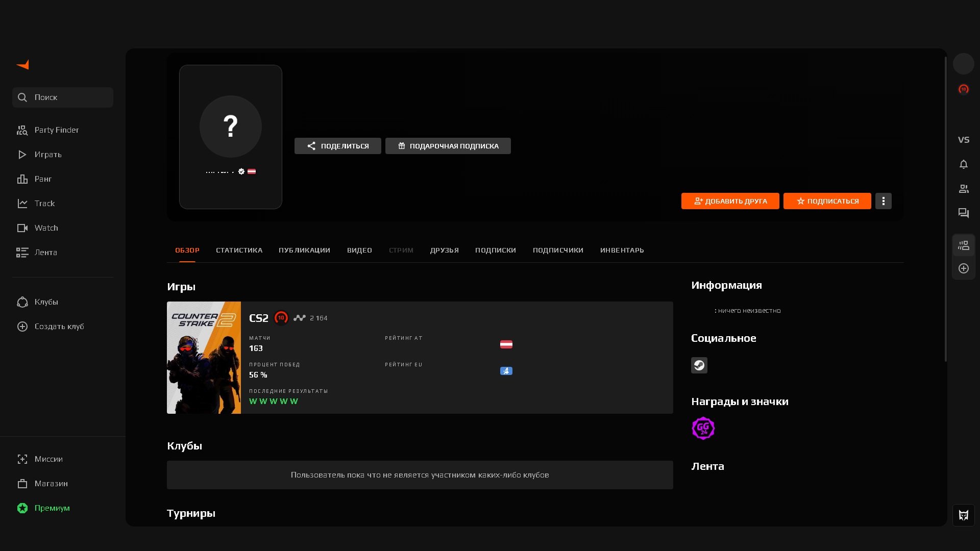This screenshot has width=980, height=551.
Task: Click the FACEIT orange logo
Action: click(23, 65)
